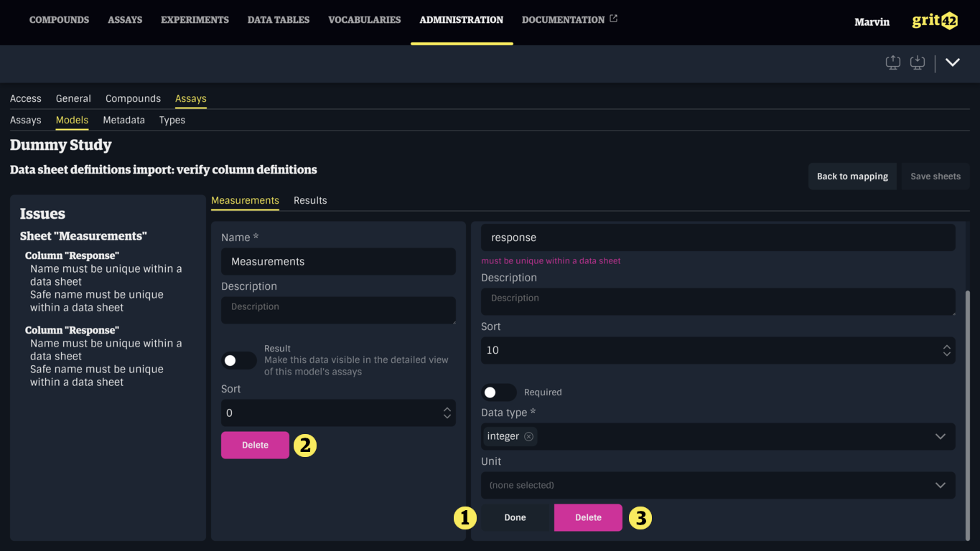Delete the response column
The height and width of the screenshot is (551, 980).
[588, 517]
